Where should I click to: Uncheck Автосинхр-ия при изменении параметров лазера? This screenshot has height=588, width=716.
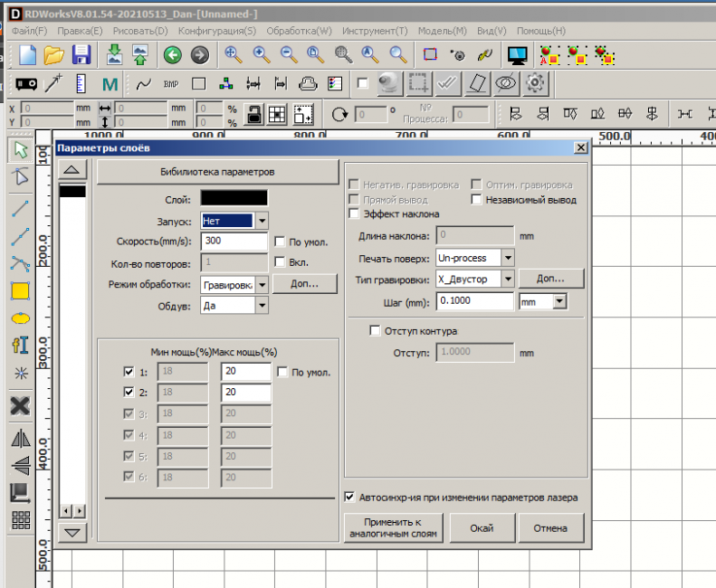click(x=350, y=497)
